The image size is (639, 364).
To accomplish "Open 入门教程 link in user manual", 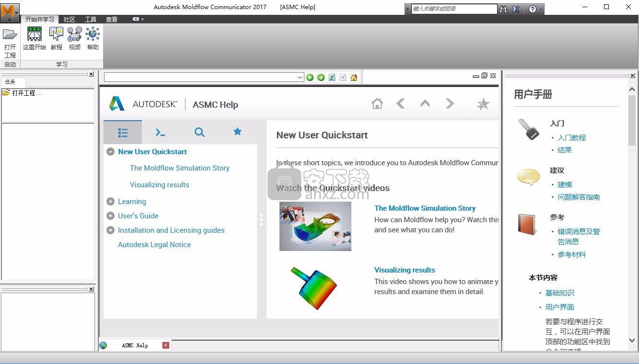I will [572, 137].
